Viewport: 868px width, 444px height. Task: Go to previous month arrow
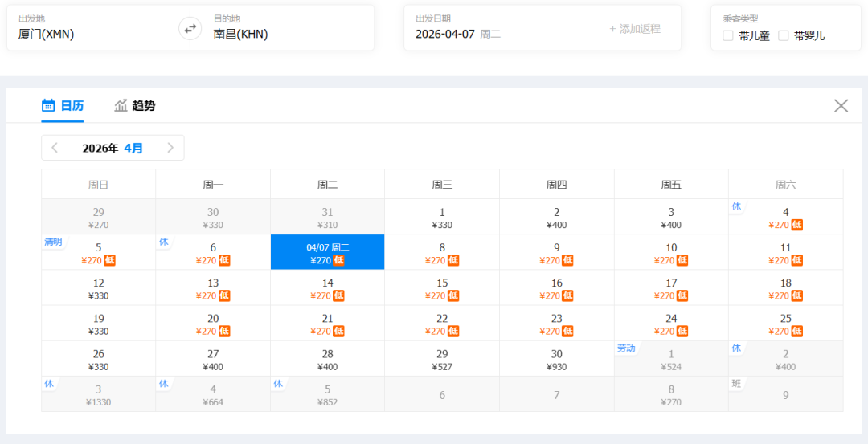55,148
